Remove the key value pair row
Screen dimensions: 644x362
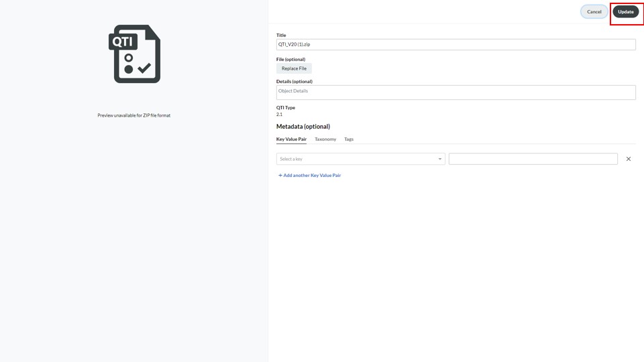tap(629, 159)
